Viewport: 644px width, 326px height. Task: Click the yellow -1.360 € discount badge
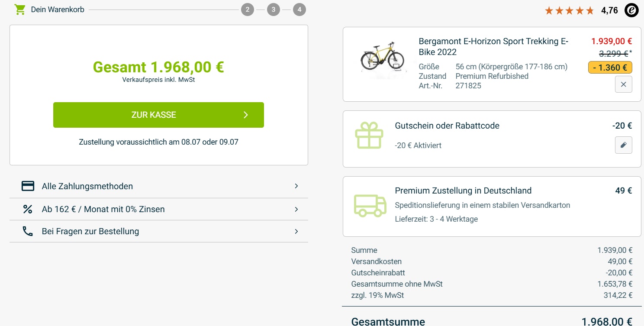click(x=610, y=68)
